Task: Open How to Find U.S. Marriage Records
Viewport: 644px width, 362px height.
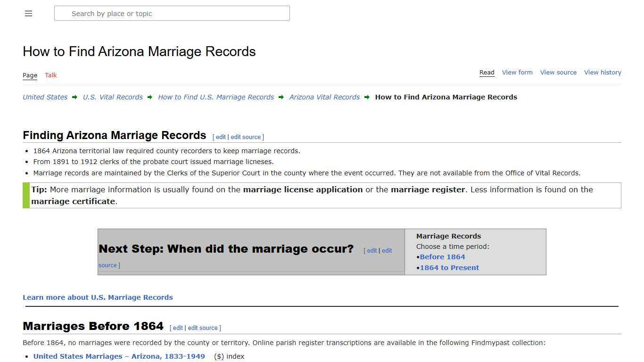Action: tap(216, 97)
